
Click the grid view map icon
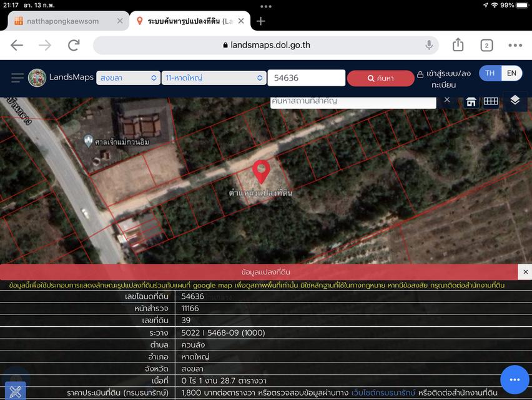pos(491,101)
